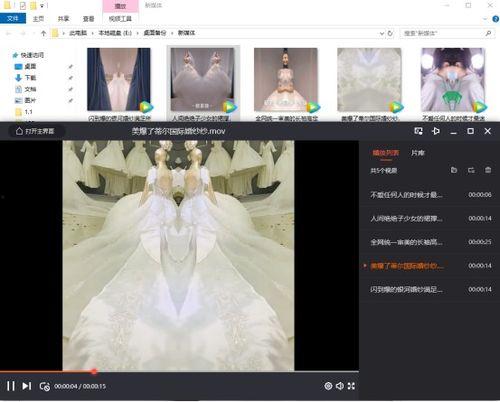Open playback settings gear in player bar
Viewport: 500px width, 402px height.
328,386
